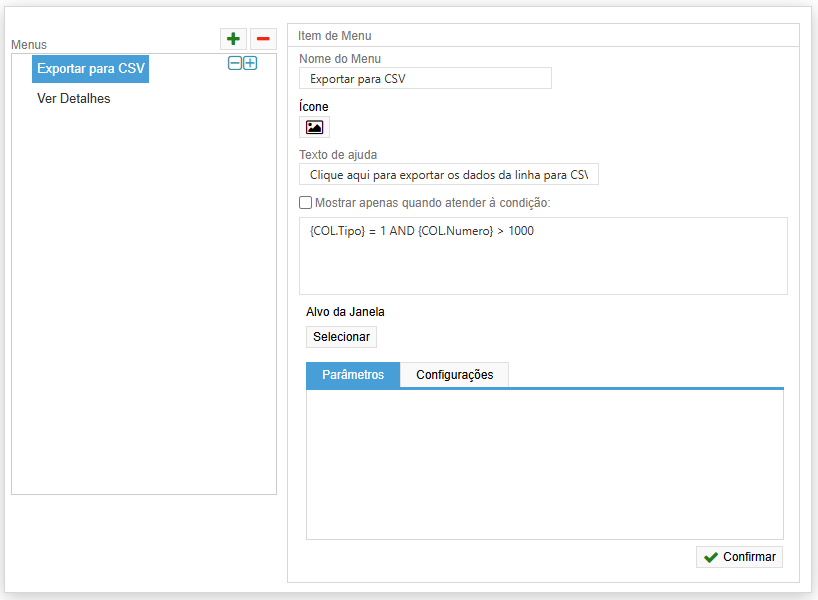Click the green checkmark on Confirmar
The width and height of the screenshot is (818, 600).
tap(711, 557)
